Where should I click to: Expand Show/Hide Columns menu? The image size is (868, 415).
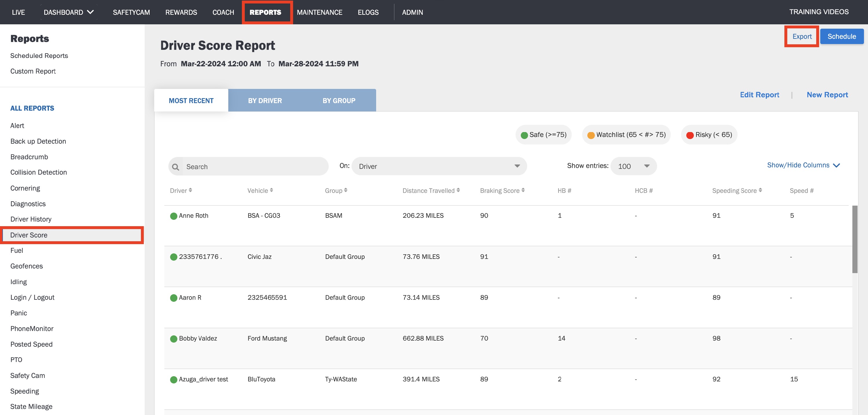(x=803, y=165)
